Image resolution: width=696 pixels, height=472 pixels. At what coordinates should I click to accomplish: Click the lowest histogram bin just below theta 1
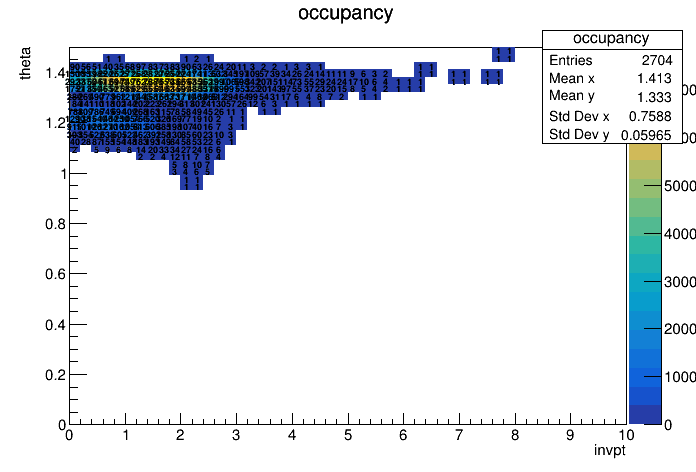[x=191, y=182]
